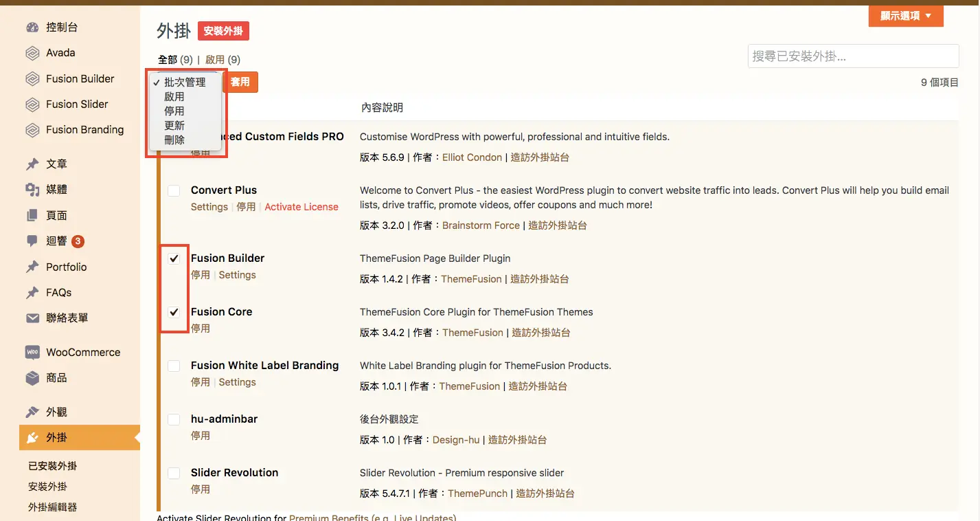The image size is (980, 521).
Task: Open Settings link under Fusion Builder
Action: [x=237, y=275]
